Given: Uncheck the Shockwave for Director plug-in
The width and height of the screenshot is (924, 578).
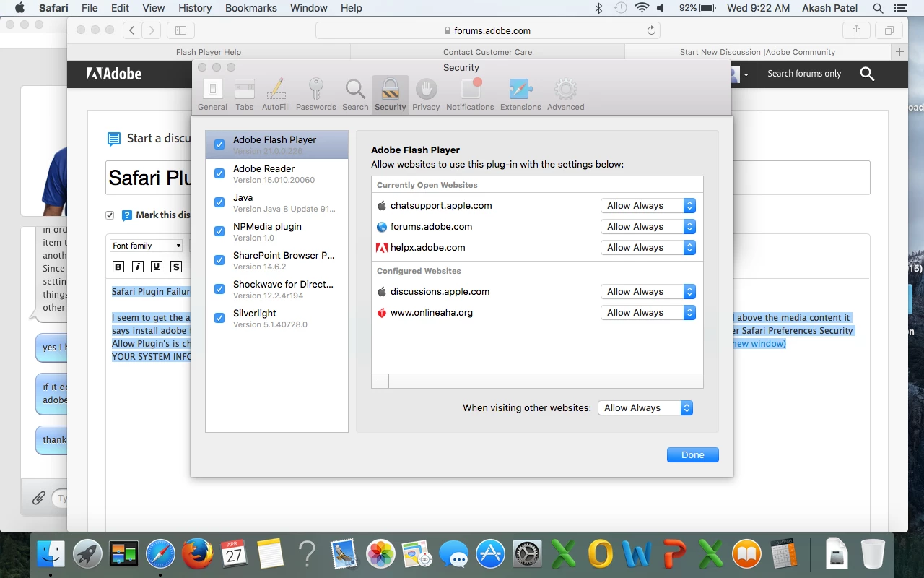Looking at the screenshot, I should click(219, 289).
